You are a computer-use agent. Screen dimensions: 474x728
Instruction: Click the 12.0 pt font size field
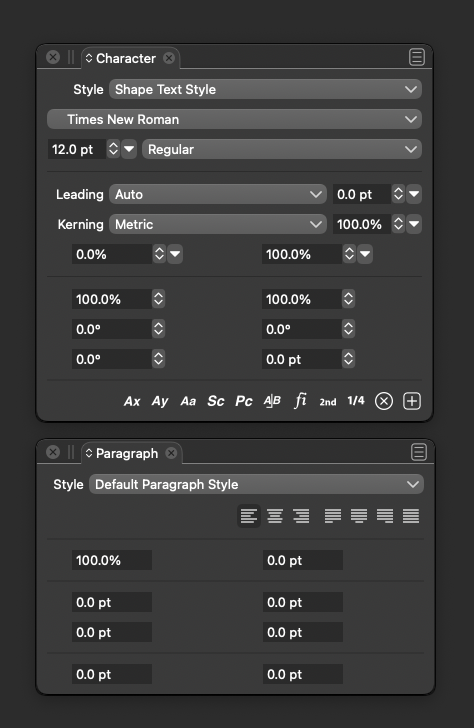pyautogui.click(x=77, y=150)
